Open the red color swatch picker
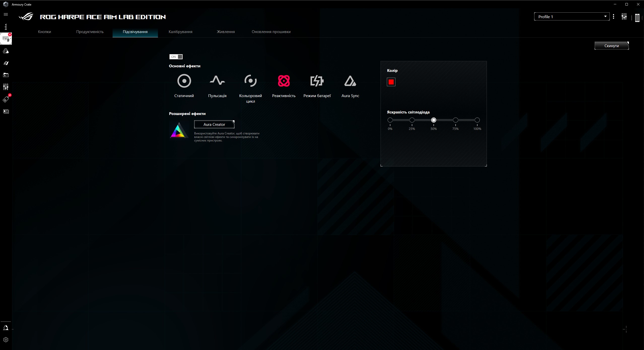The height and width of the screenshot is (350, 644). pyautogui.click(x=391, y=82)
